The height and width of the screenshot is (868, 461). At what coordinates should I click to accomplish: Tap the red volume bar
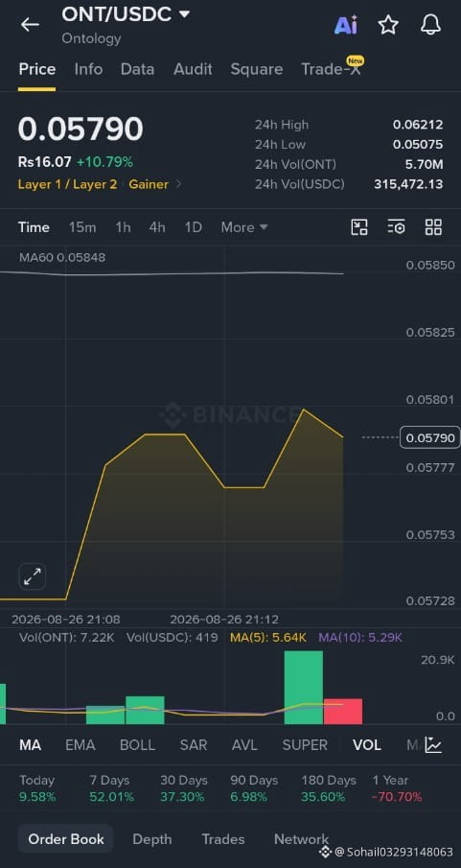[343, 712]
